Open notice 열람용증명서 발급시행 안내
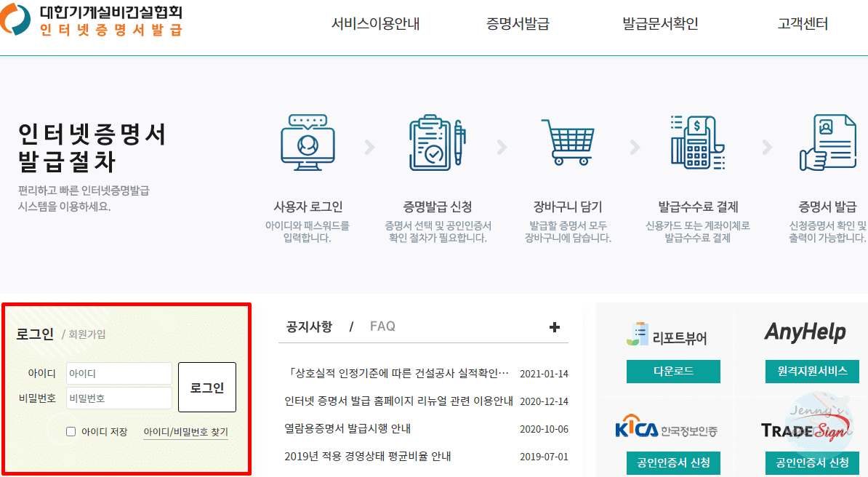The image size is (868, 477). (347, 429)
